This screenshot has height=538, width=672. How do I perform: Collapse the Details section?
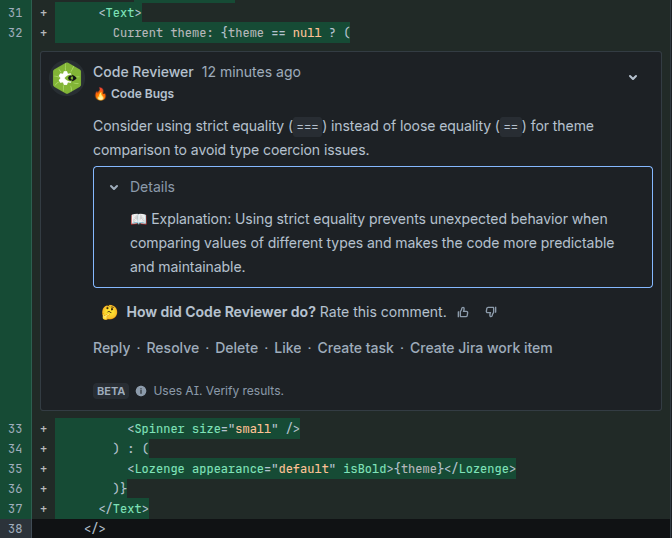tap(116, 187)
